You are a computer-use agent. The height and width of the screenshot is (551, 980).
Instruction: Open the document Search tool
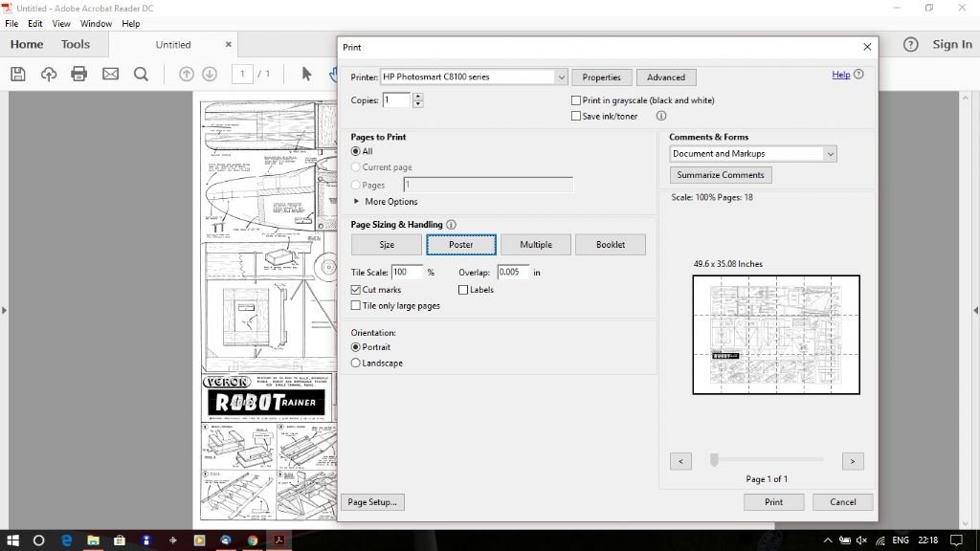pos(140,74)
